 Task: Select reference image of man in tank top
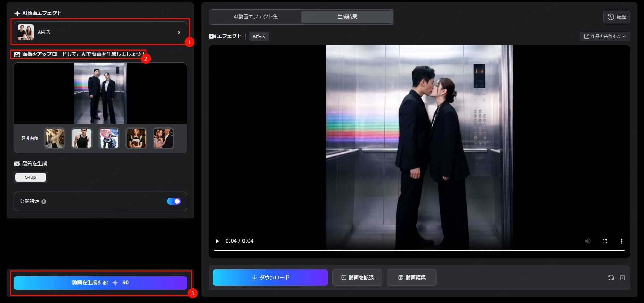point(82,138)
